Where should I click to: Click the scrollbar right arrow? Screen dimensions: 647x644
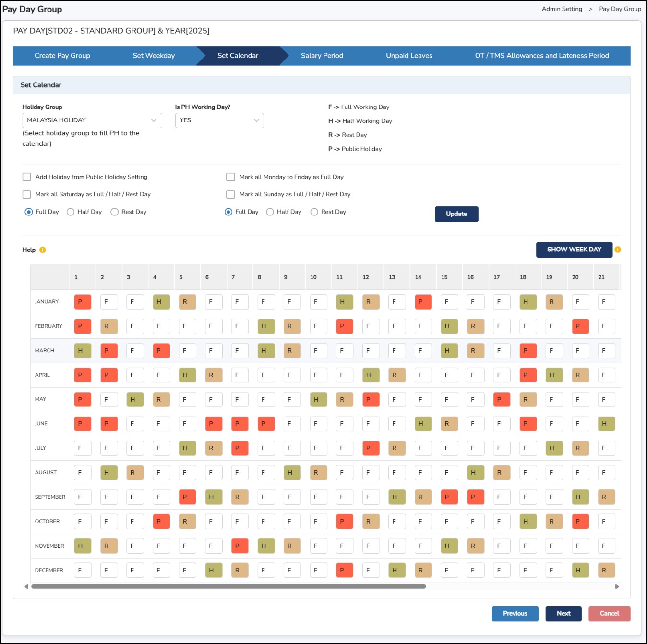point(617,586)
